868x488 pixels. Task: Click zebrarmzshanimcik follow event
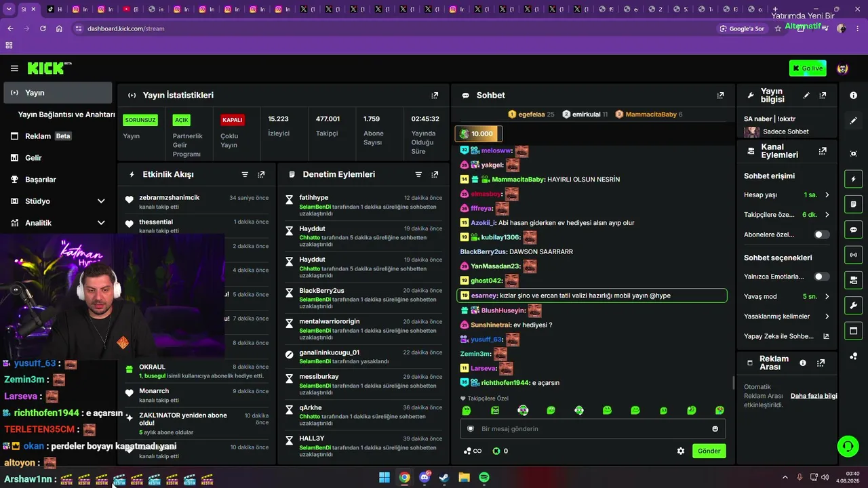pos(197,201)
